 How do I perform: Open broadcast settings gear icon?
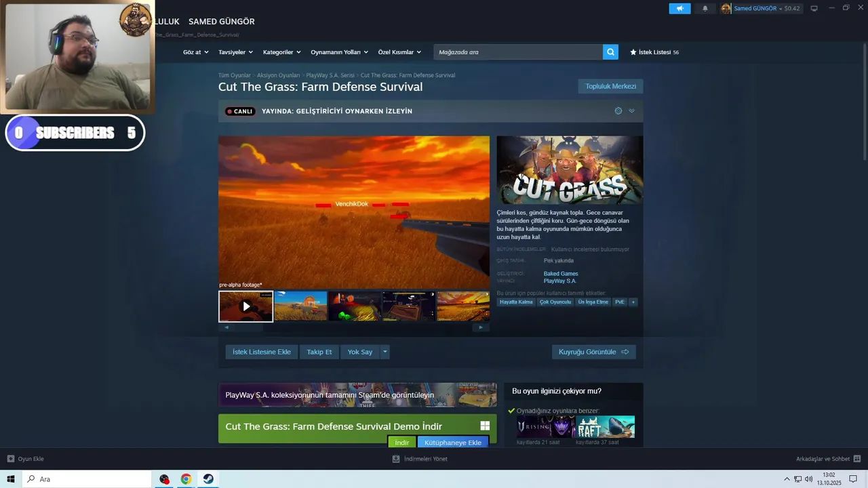click(x=618, y=110)
